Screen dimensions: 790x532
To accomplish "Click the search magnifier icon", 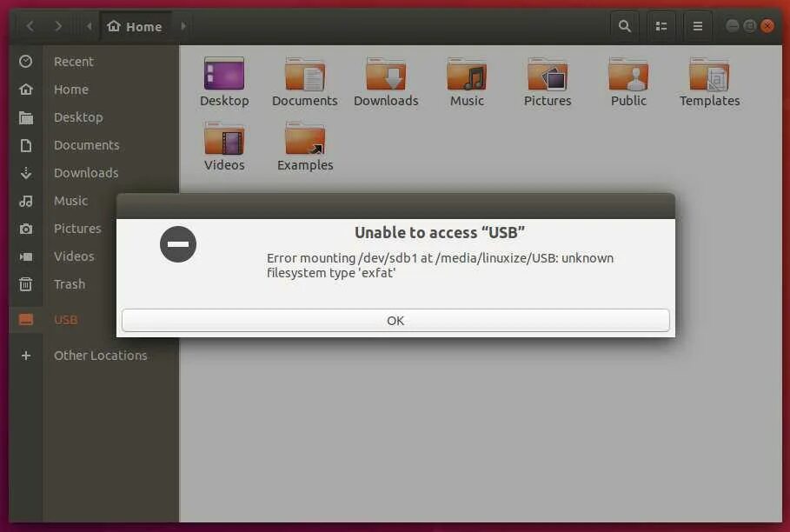I will (x=625, y=26).
